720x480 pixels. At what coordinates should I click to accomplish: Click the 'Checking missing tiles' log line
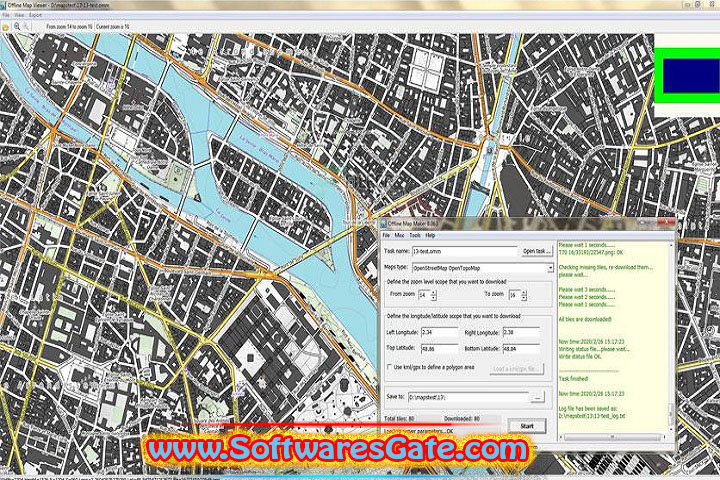[605, 267]
